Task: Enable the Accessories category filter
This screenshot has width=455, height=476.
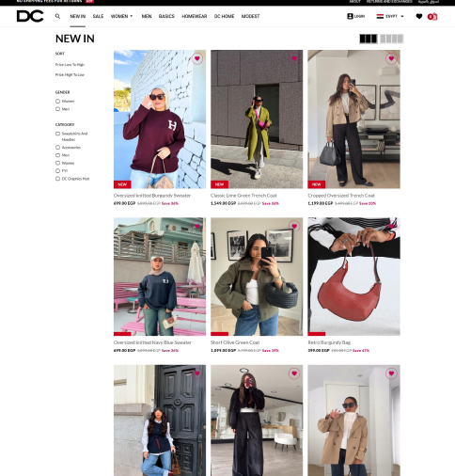Action: [x=57, y=147]
